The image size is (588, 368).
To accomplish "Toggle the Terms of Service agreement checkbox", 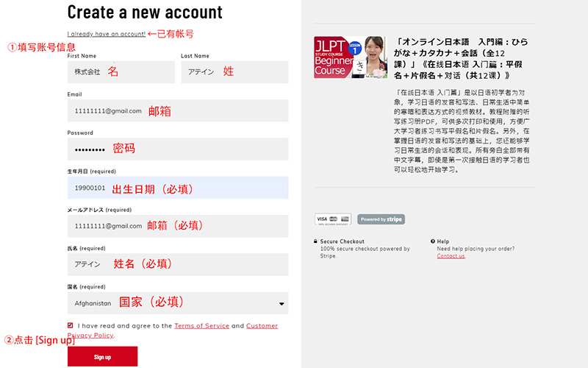I will 71,325.
